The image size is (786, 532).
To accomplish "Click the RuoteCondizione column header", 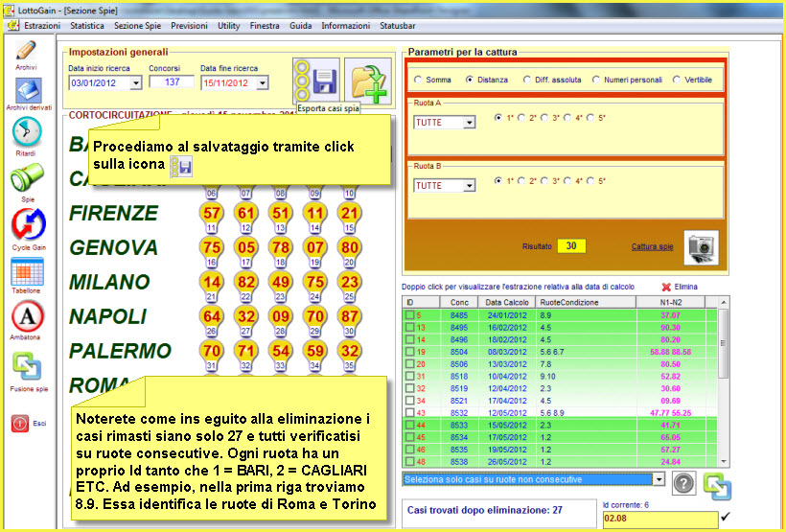I will 586,302.
